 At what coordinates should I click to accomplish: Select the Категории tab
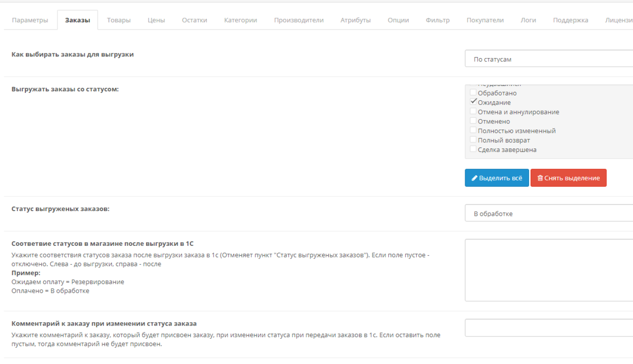pos(241,20)
